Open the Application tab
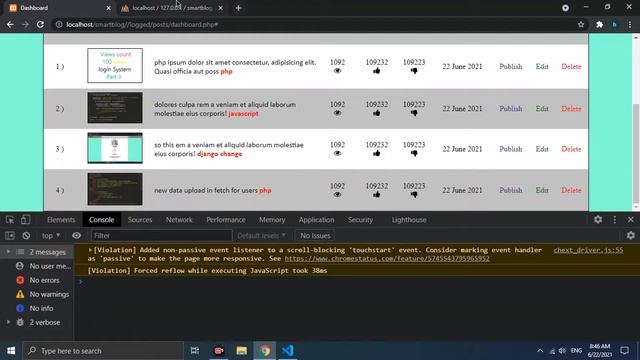640x360 pixels. point(316,220)
